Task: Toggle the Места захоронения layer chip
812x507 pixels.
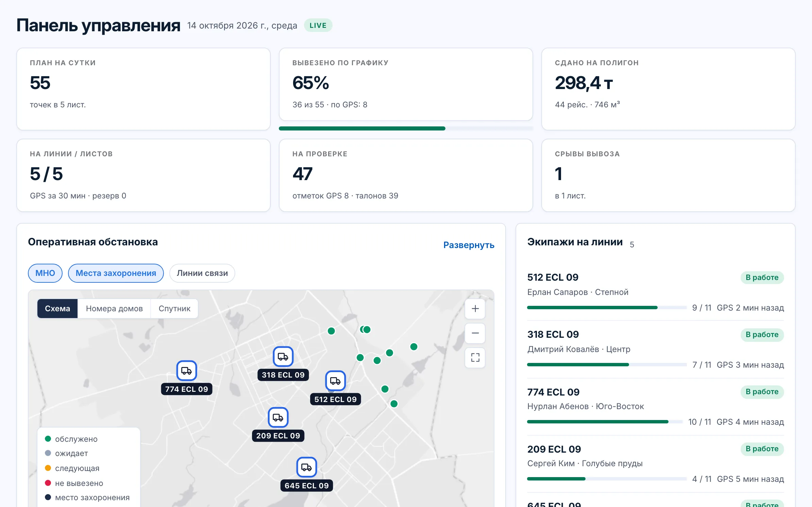Action: tap(116, 273)
